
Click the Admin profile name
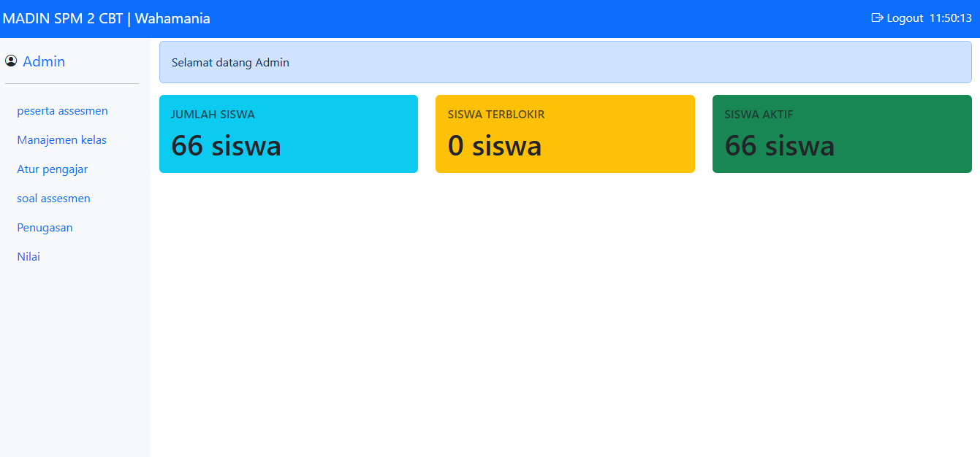click(x=44, y=61)
